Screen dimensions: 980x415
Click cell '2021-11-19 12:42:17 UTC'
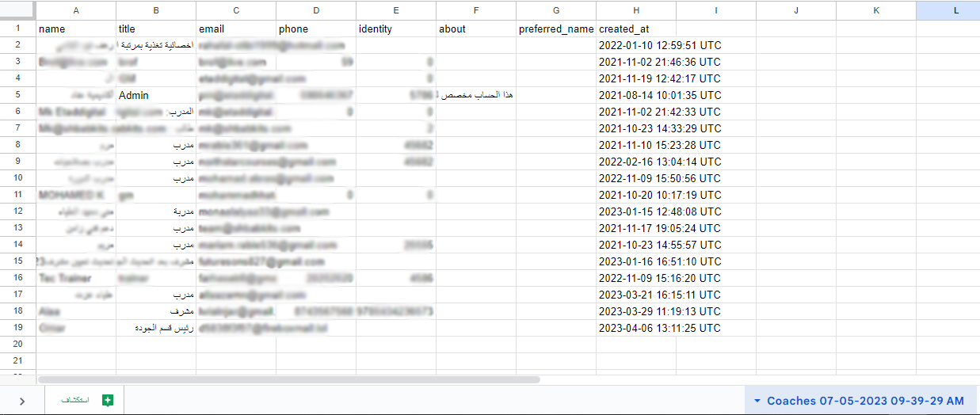[660, 78]
